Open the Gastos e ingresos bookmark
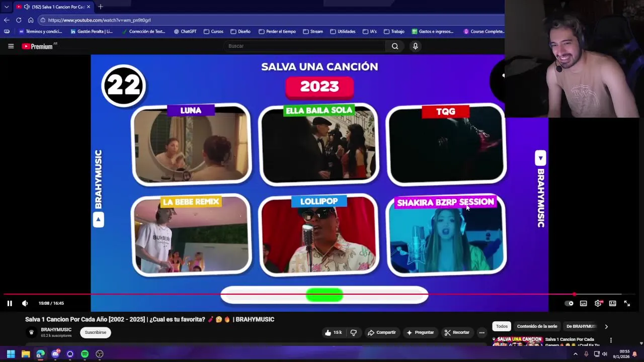 pyautogui.click(x=433, y=32)
